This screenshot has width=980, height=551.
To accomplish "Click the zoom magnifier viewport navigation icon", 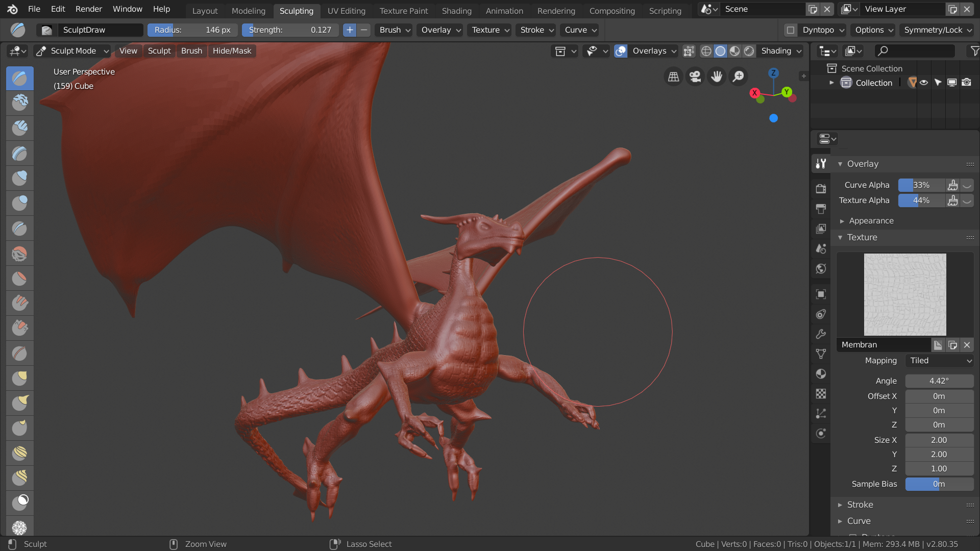I will [738, 77].
